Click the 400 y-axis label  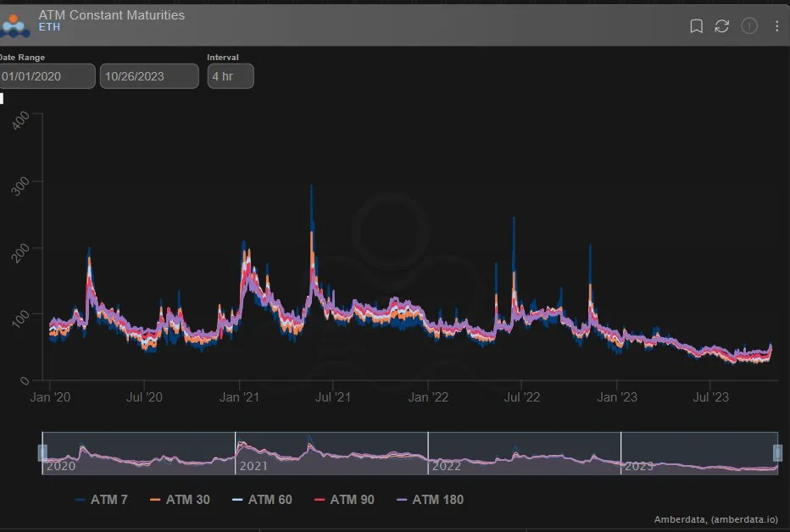(20, 121)
